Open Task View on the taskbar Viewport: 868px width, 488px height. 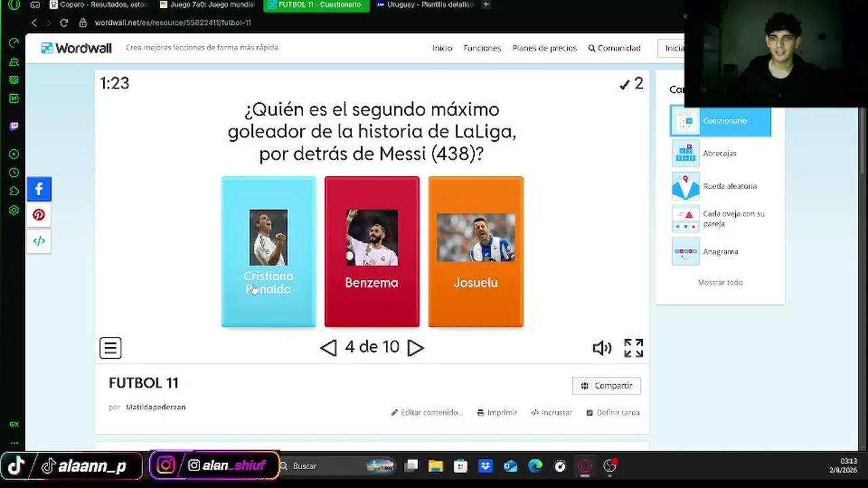tap(412, 466)
